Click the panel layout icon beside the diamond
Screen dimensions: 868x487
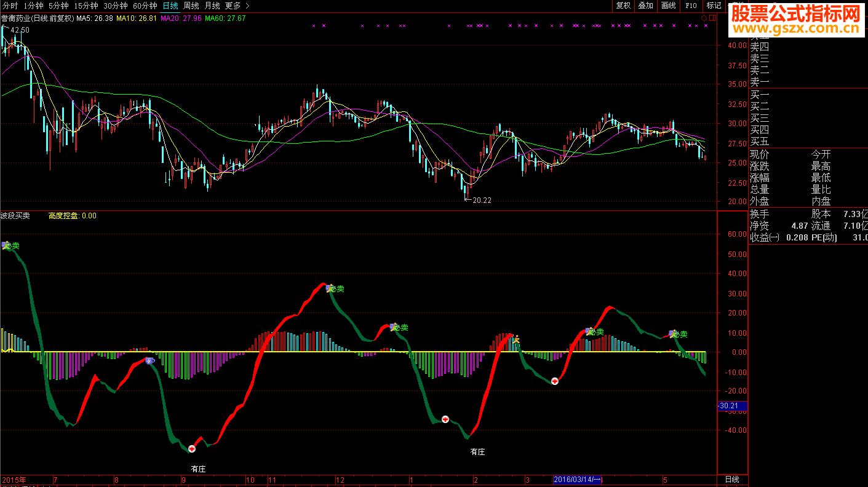click(712, 18)
